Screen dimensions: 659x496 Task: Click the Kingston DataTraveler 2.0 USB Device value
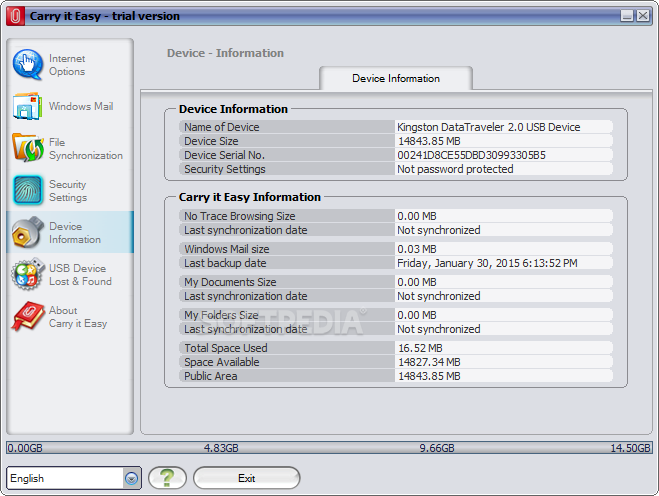click(x=488, y=127)
